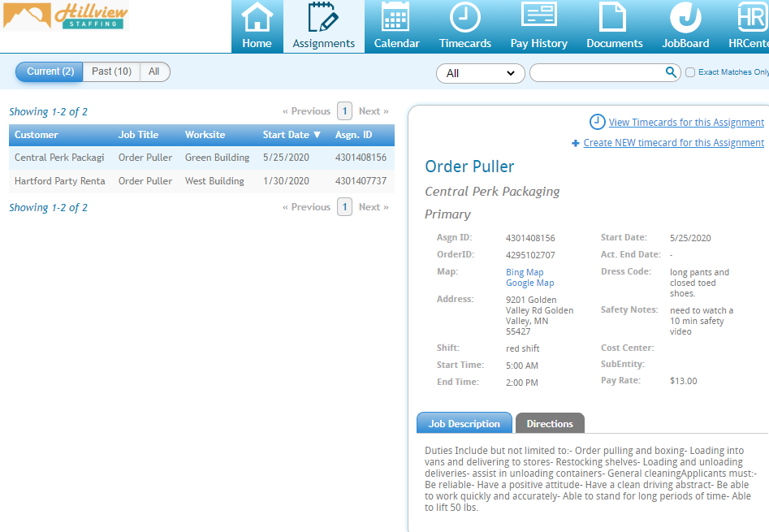Image resolution: width=769 pixels, height=532 pixels.
Task: Click the search magnifier icon
Action: tap(671, 72)
